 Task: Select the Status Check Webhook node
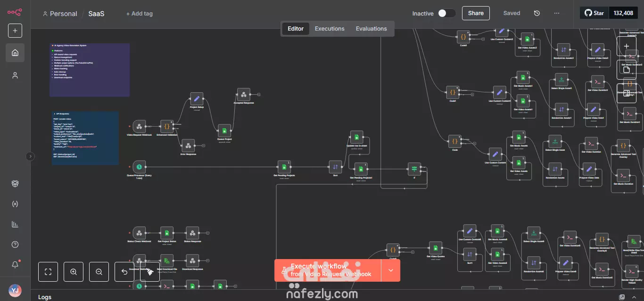coord(139,233)
